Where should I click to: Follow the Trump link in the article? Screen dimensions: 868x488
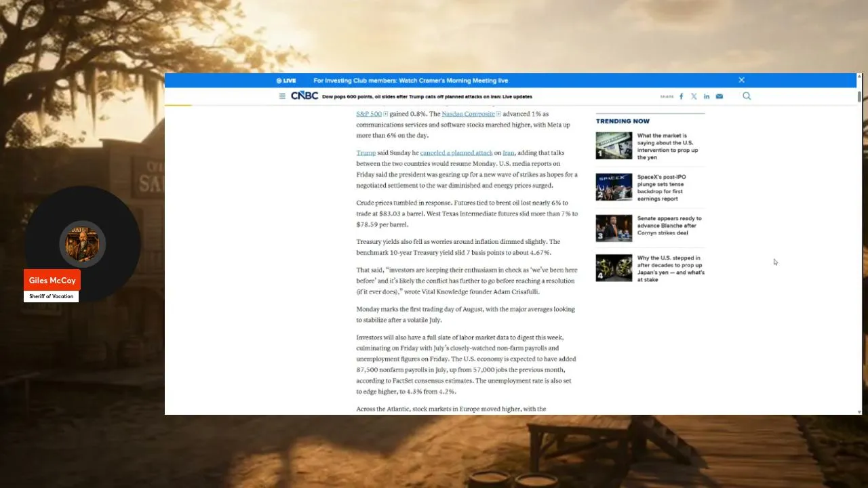(x=366, y=153)
